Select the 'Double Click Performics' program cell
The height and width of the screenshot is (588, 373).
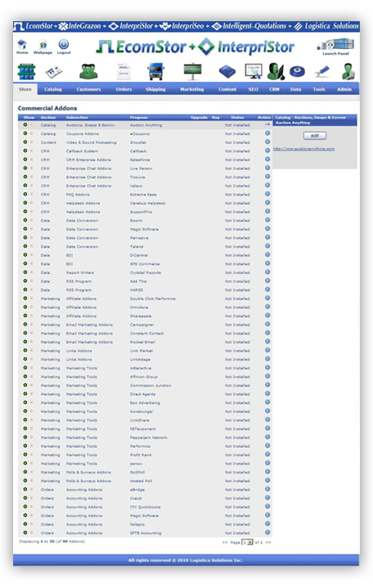point(153,298)
